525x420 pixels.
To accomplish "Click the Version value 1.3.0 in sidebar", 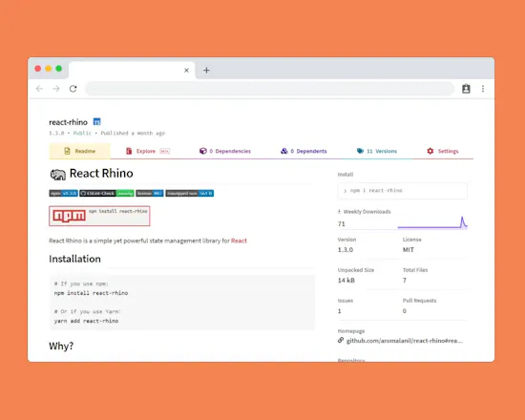I will [x=346, y=249].
